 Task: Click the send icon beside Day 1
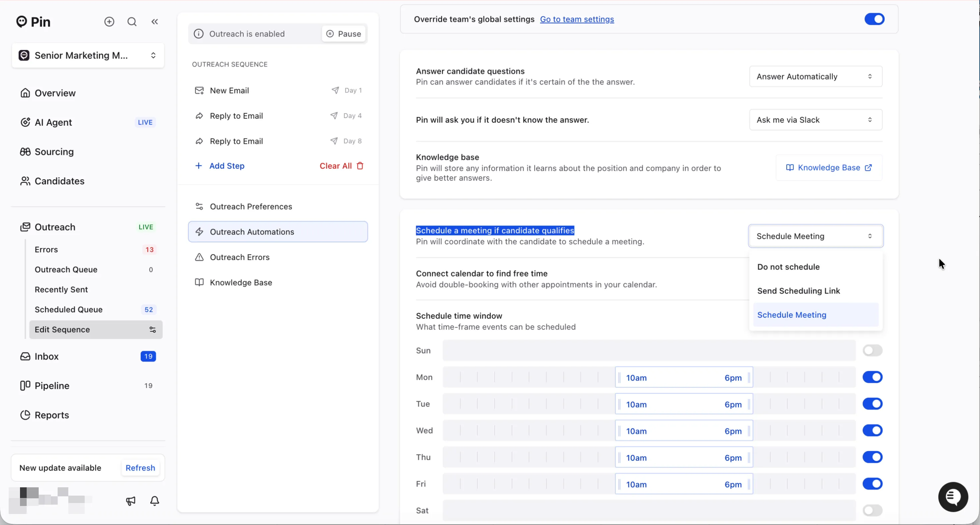[x=335, y=90]
